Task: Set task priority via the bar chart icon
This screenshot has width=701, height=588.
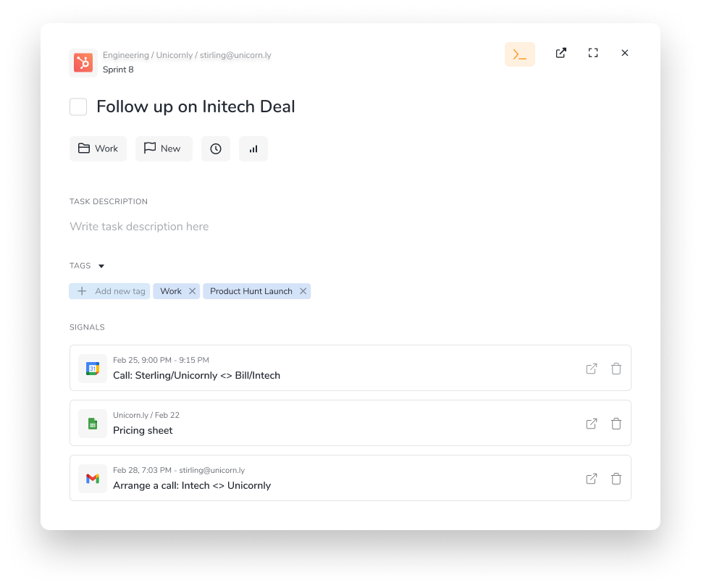Action: (x=253, y=148)
